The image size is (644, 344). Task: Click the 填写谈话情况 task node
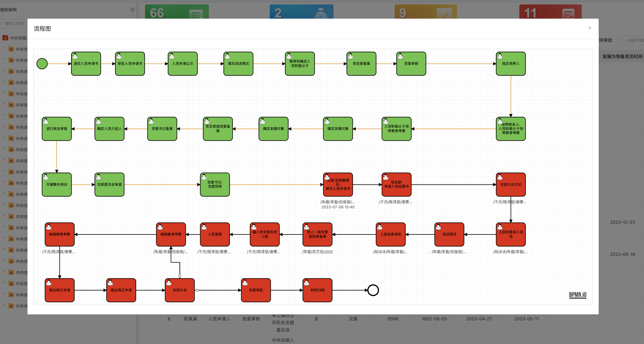(x=238, y=64)
